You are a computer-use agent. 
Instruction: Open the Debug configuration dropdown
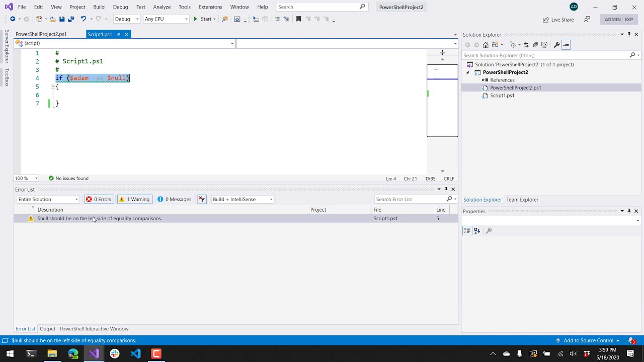(x=127, y=19)
